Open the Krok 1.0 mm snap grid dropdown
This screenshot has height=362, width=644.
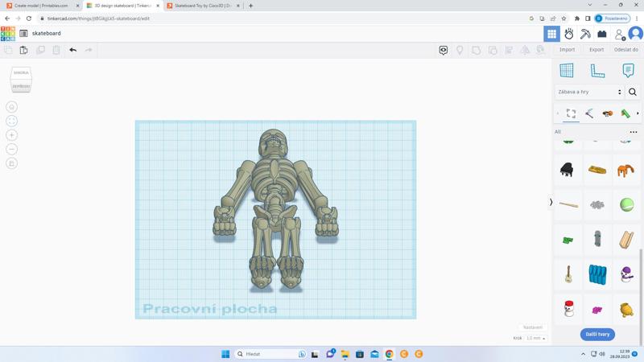(x=535, y=339)
